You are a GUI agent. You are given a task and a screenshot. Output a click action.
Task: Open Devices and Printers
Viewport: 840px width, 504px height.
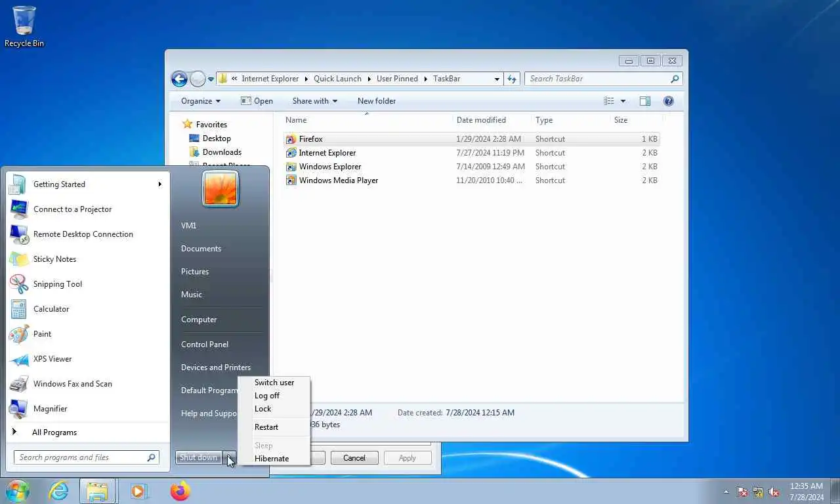pyautogui.click(x=216, y=367)
